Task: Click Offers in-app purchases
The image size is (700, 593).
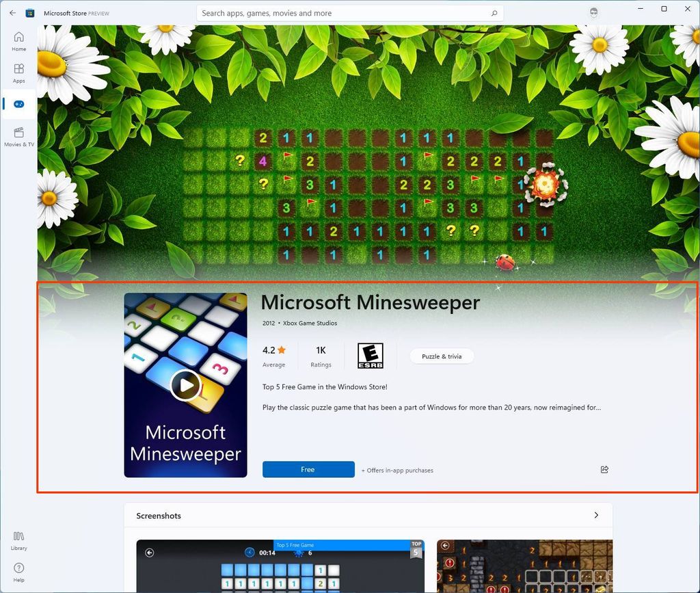Action: click(x=397, y=470)
